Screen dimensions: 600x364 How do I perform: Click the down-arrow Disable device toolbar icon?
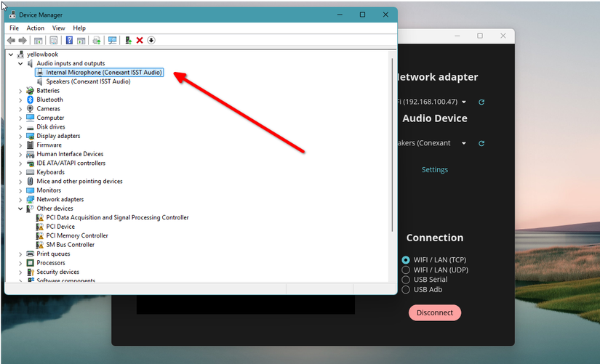click(x=151, y=41)
